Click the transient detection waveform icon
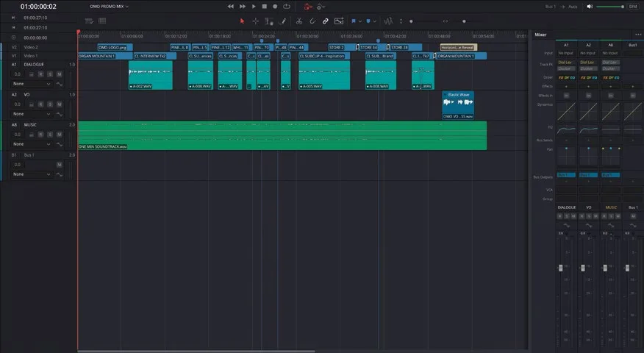Viewport: 644px width, 353px height. [388, 21]
